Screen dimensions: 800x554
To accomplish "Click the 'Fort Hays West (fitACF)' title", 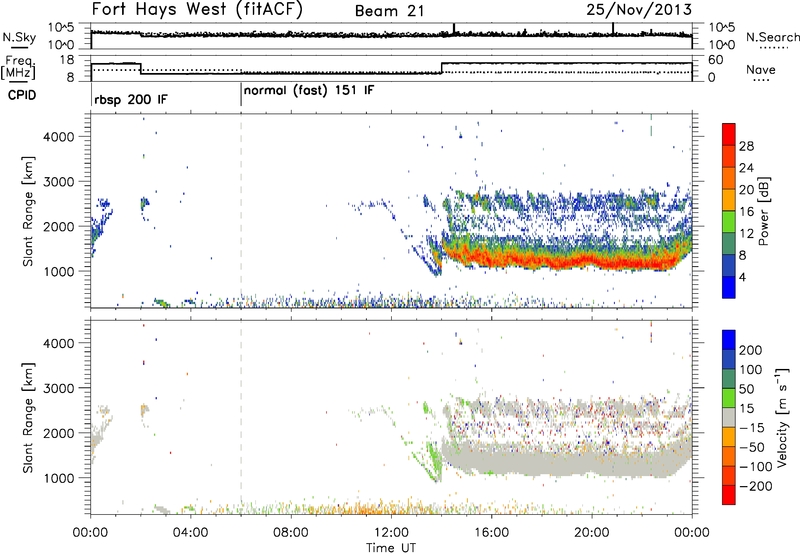I will click(x=197, y=9).
